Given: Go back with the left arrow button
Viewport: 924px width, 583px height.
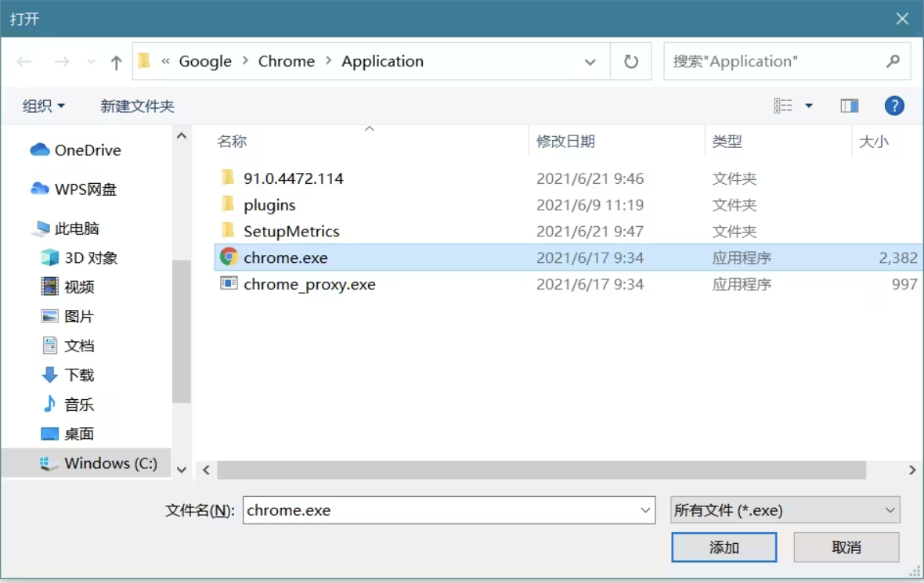Looking at the screenshot, I should pos(24,62).
